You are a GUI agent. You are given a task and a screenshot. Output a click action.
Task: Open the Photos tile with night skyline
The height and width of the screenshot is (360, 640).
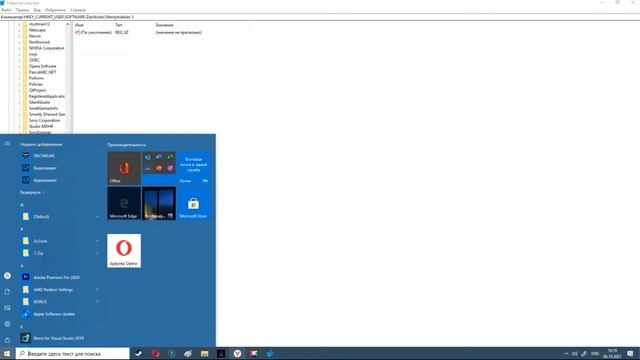click(159, 203)
